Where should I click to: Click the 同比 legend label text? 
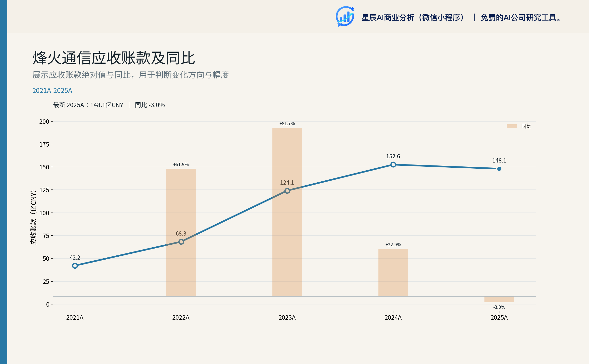(x=526, y=126)
